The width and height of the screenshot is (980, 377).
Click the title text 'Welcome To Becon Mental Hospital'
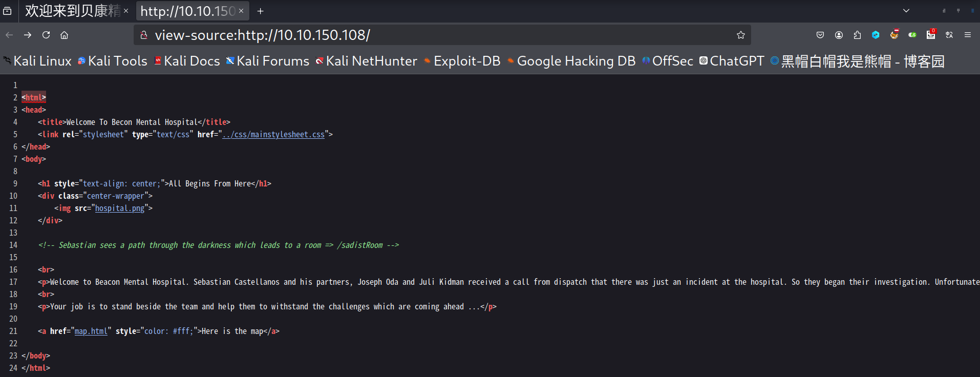[132, 122]
